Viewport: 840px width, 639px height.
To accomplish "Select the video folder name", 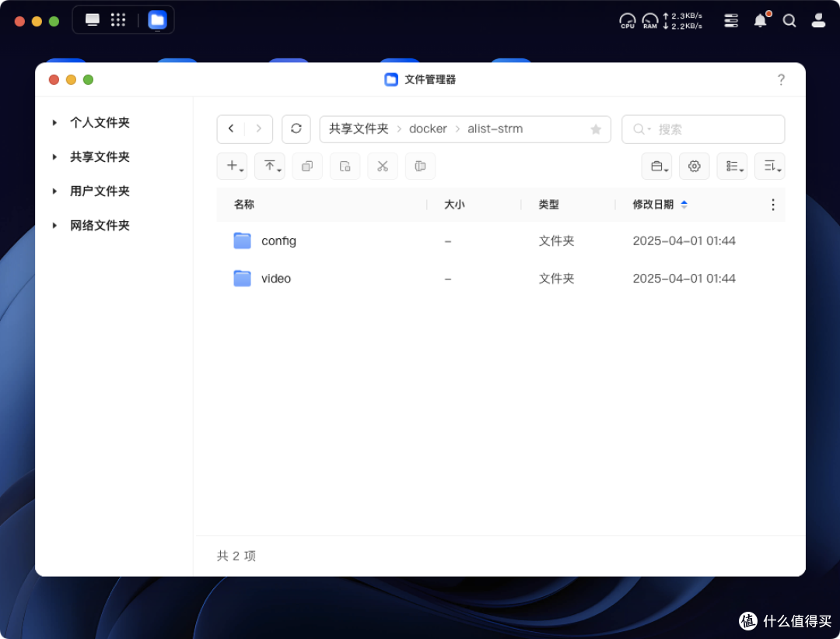I will pos(276,279).
